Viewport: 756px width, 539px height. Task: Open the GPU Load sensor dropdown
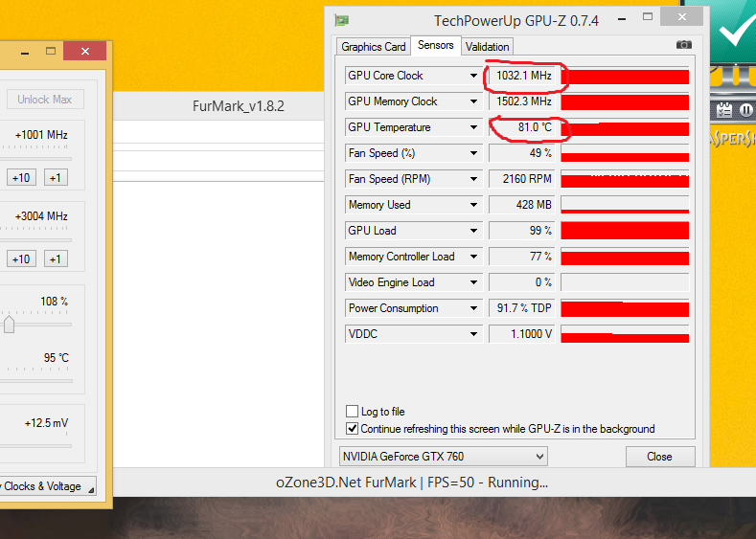[x=473, y=231]
